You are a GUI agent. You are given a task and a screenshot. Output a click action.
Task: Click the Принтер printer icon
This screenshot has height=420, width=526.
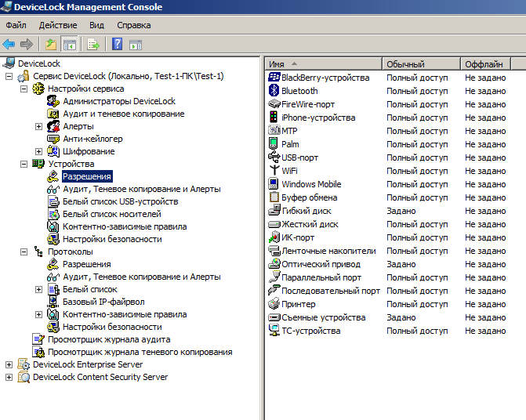274,304
